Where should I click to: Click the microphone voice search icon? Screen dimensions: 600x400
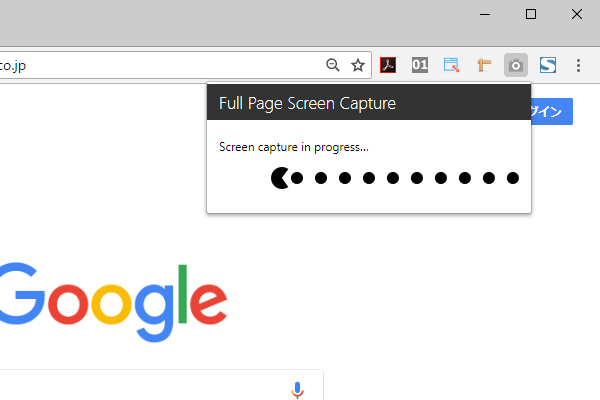[297, 390]
